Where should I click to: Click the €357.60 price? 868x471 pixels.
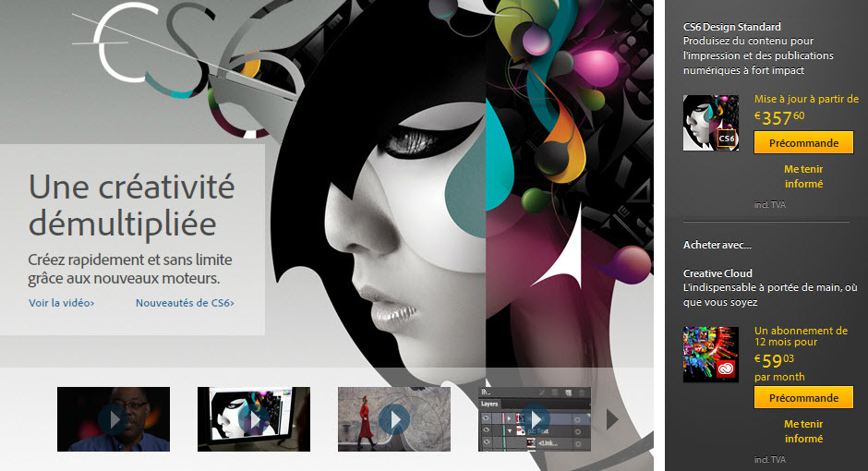[779, 118]
